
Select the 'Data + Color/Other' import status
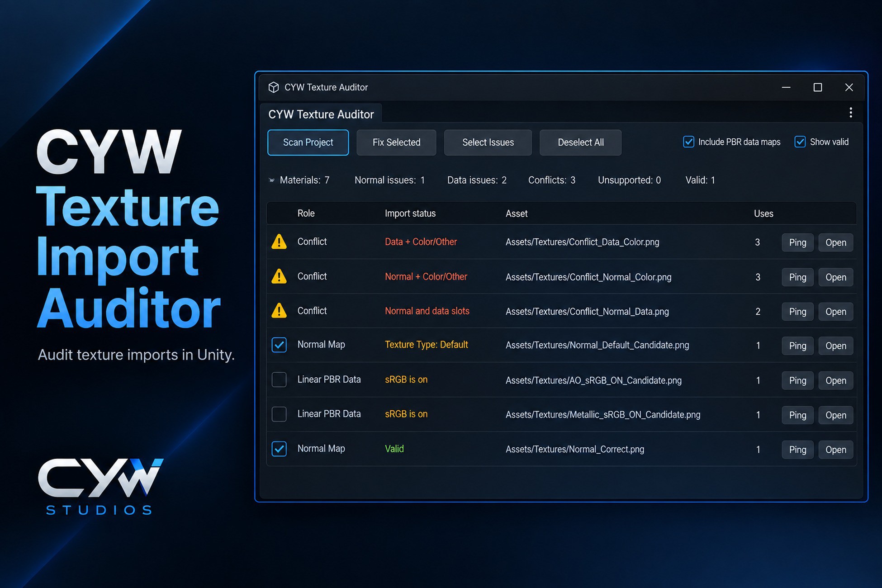pyautogui.click(x=421, y=242)
